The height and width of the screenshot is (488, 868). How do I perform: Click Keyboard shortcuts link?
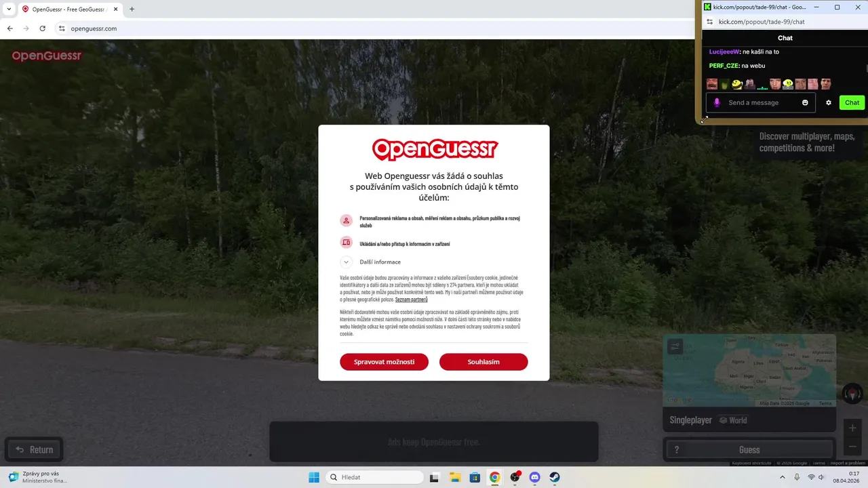752,463
